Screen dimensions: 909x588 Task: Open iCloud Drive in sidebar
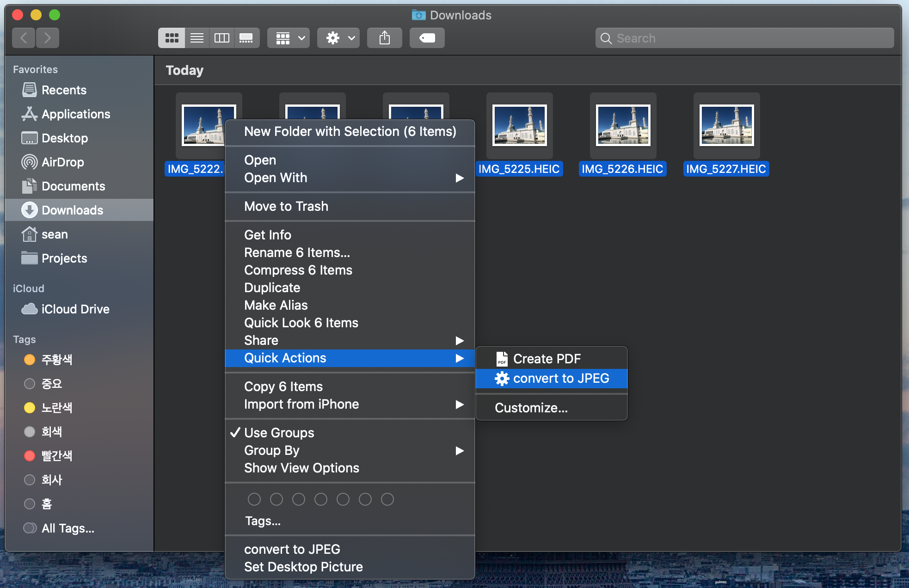click(75, 309)
